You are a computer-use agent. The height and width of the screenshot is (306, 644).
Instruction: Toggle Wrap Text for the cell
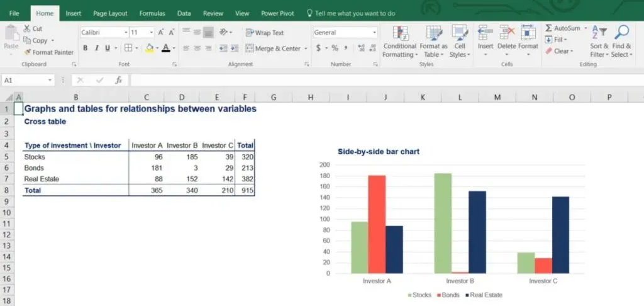tap(265, 33)
